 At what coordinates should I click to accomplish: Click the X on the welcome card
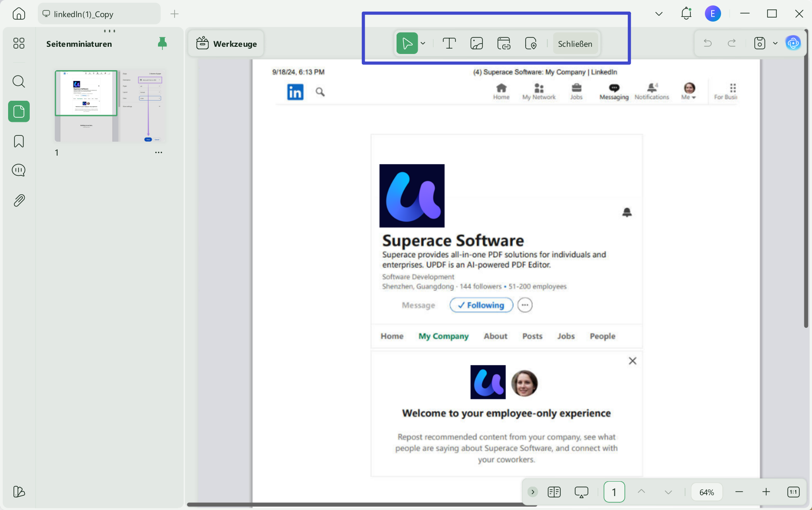click(632, 361)
